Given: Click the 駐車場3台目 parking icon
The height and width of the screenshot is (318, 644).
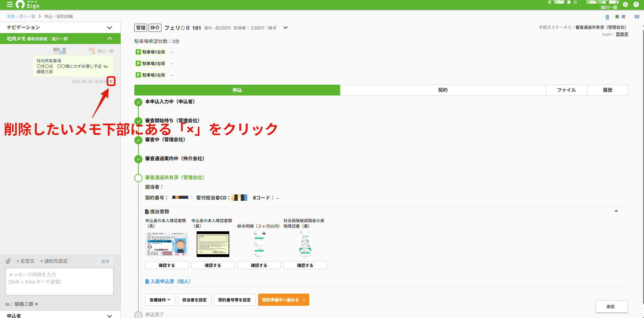Looking at the screenshot, I should tap(138, 75).
